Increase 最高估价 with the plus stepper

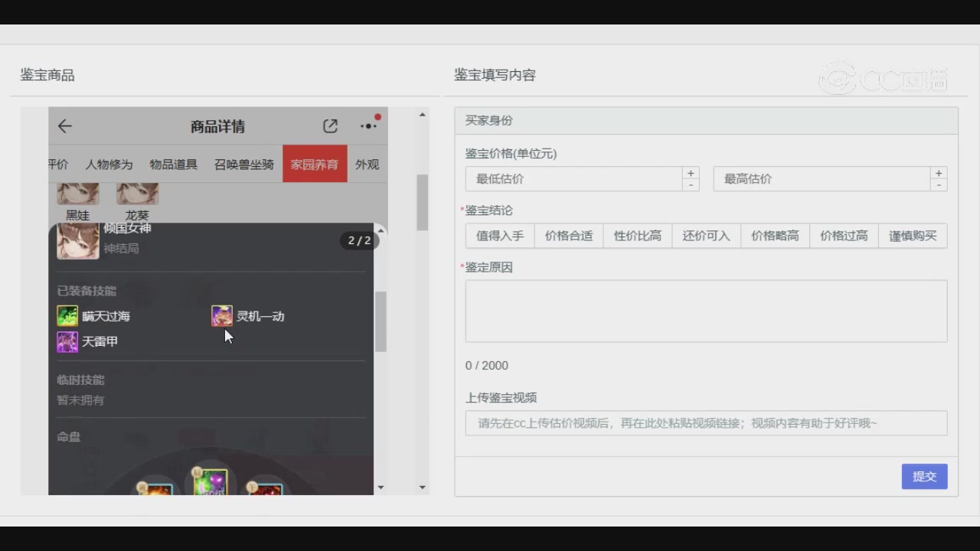[939, 173]
